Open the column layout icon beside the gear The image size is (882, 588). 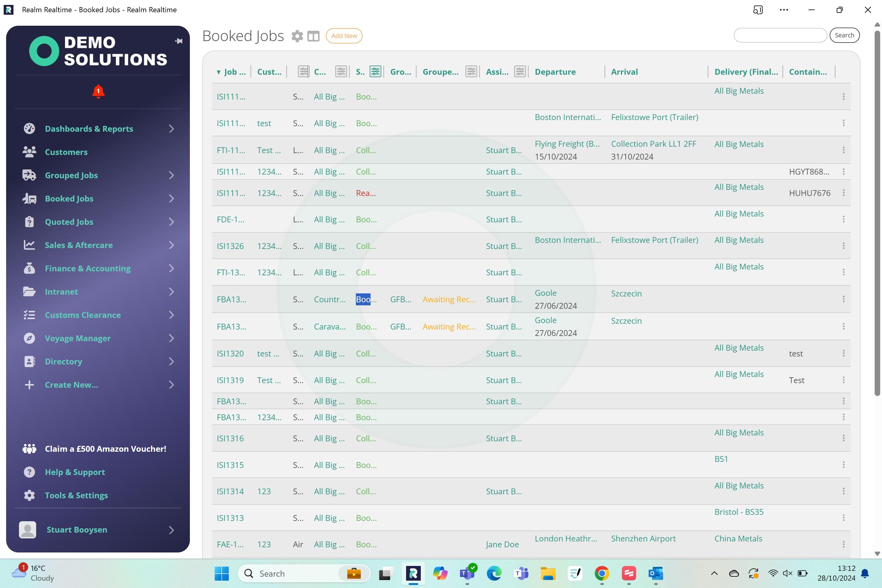pyautogui.click(x=313, y=36)
